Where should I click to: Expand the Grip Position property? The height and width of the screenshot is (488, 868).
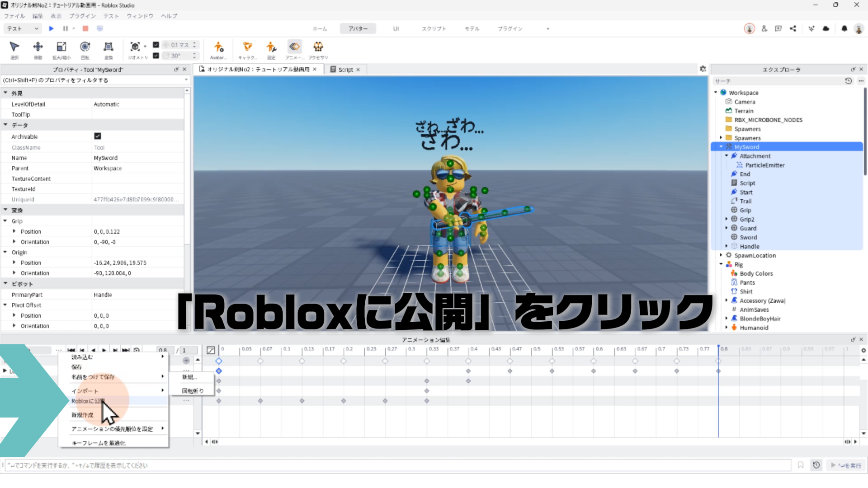click(x=14, y=231)
